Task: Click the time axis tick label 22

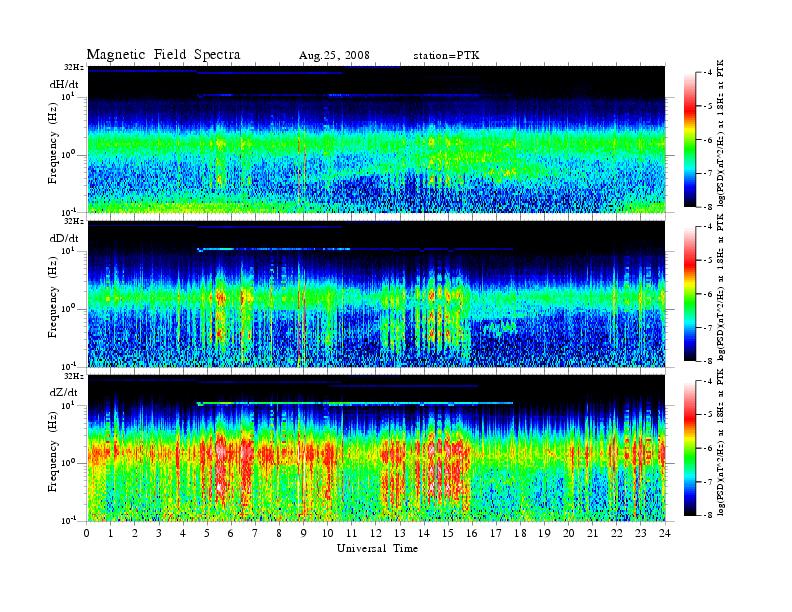Action: [616, 533]
